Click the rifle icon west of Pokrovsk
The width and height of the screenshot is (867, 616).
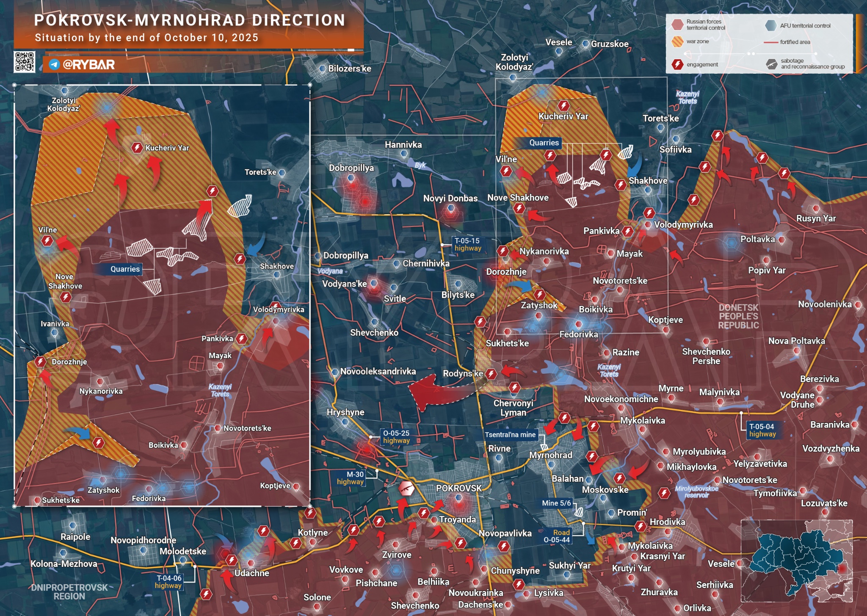pyautogui.click(x=406, y=489)
